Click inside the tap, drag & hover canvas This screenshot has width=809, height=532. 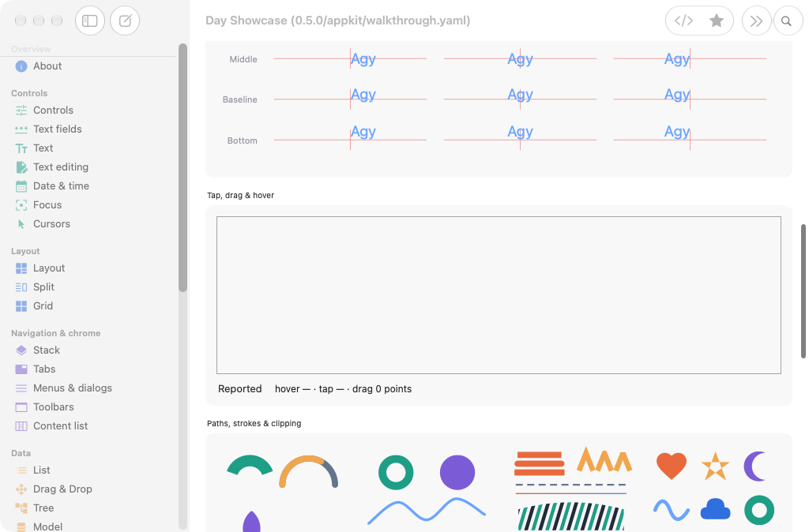pyautogui.click(x=499, y=295)
